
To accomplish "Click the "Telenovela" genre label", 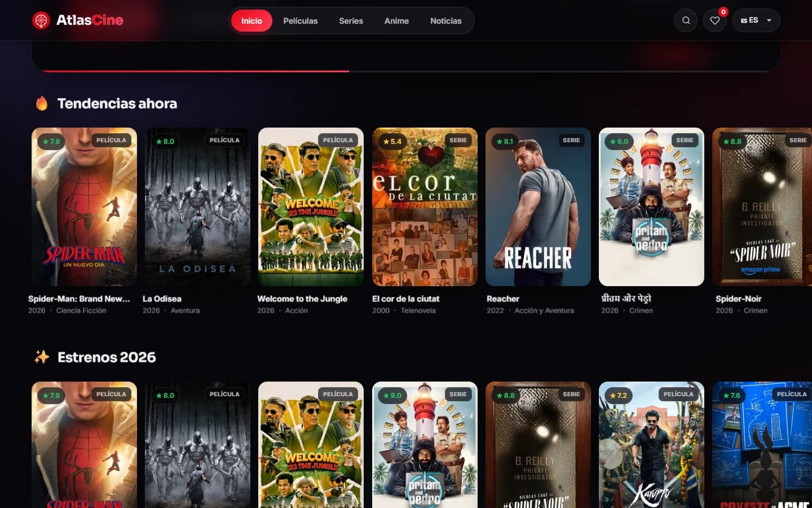I will [418, 310].
